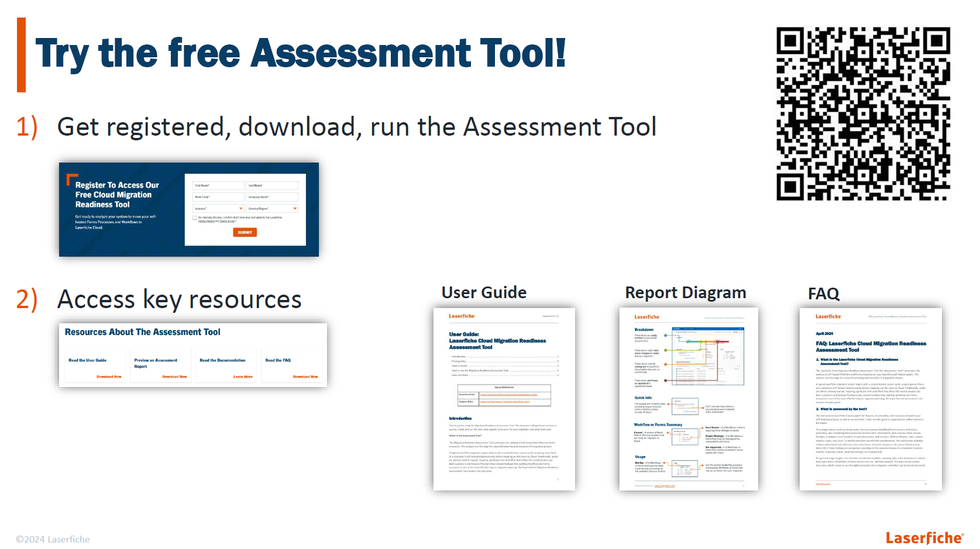
Task: Click the 'Preview an Assessment Report' card title
Action: tap(156, 363)
